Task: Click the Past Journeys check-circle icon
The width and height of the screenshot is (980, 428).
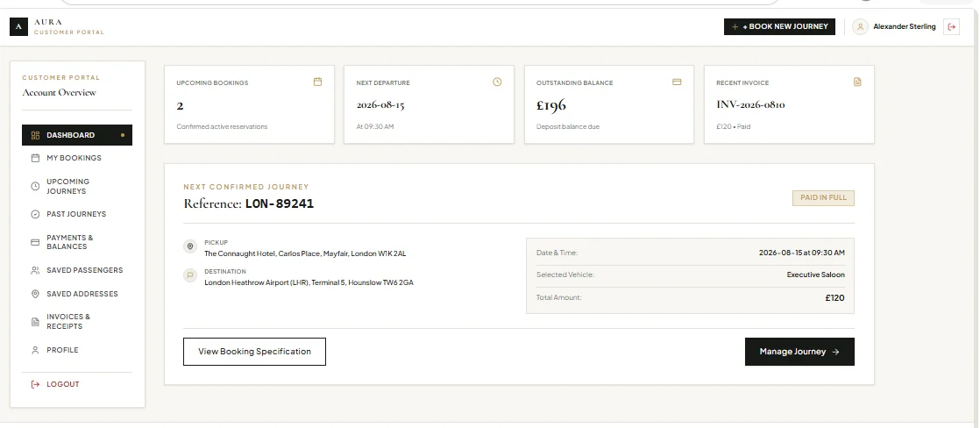Action: (36, 214)
